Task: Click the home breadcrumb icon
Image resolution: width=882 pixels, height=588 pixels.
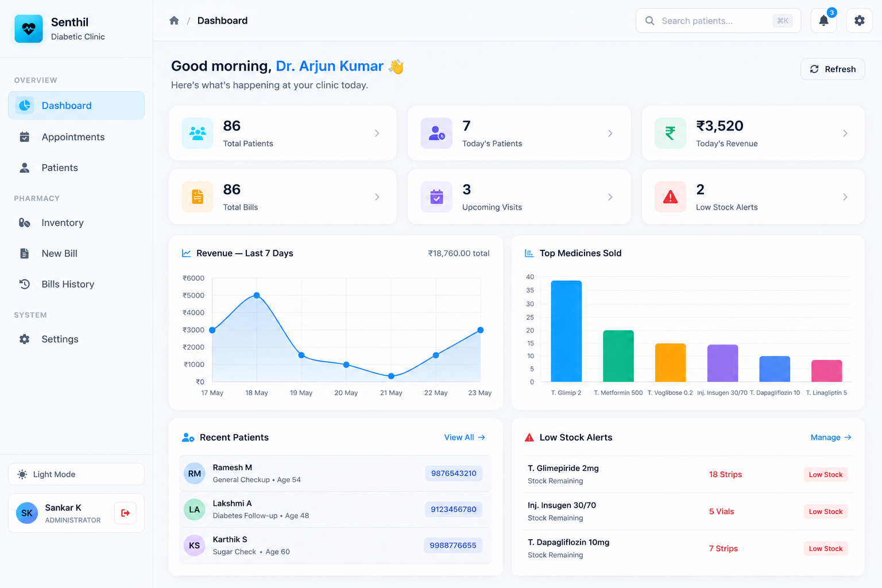Action: pos(174,21)
